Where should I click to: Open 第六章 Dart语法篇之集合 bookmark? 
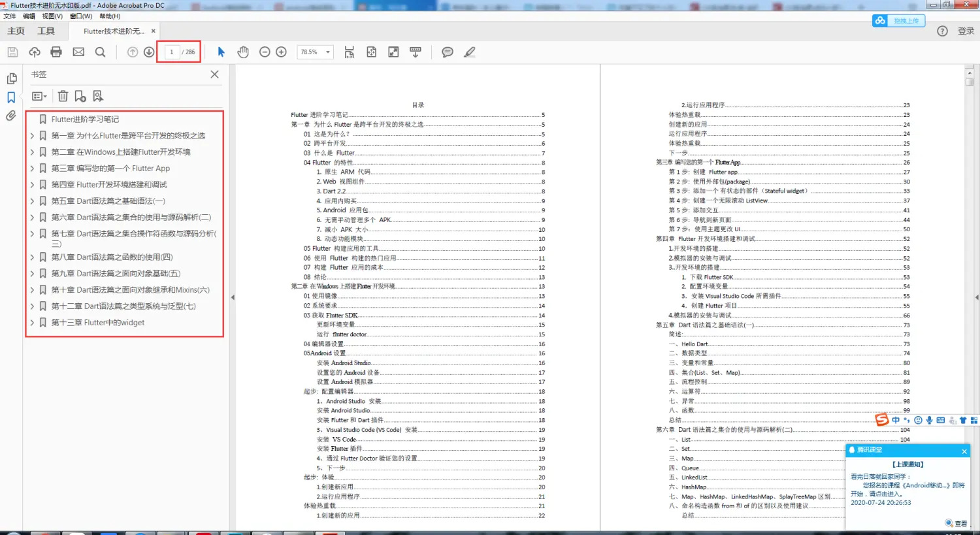131,218
